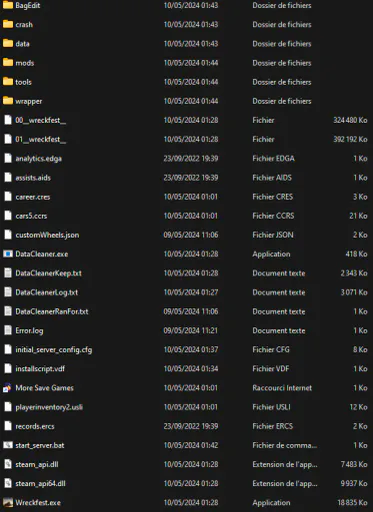This screenshot has height=512, width=373.
Task: Click the Raccourci Internet type cell
Action: click(x=282, y=388)
